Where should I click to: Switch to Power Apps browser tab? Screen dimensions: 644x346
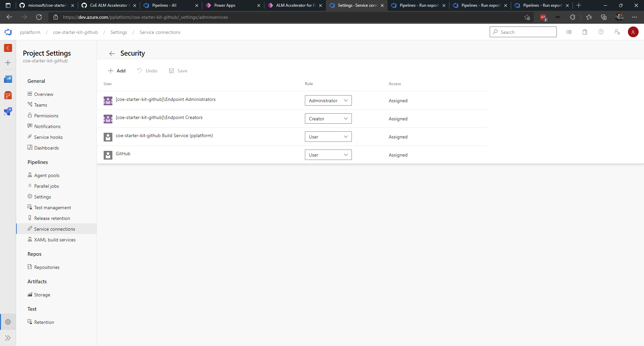click(x=232, y=5)
